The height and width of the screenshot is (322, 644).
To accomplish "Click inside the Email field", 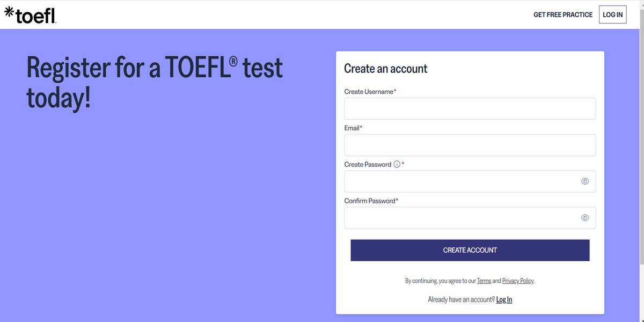I will click(x=470, y=144).
